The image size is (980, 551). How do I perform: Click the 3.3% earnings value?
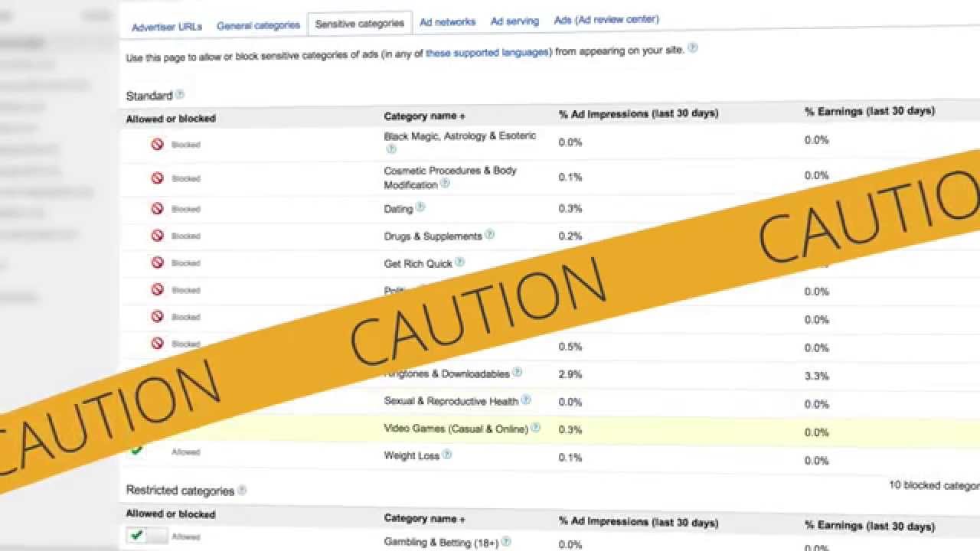(817, 376)
